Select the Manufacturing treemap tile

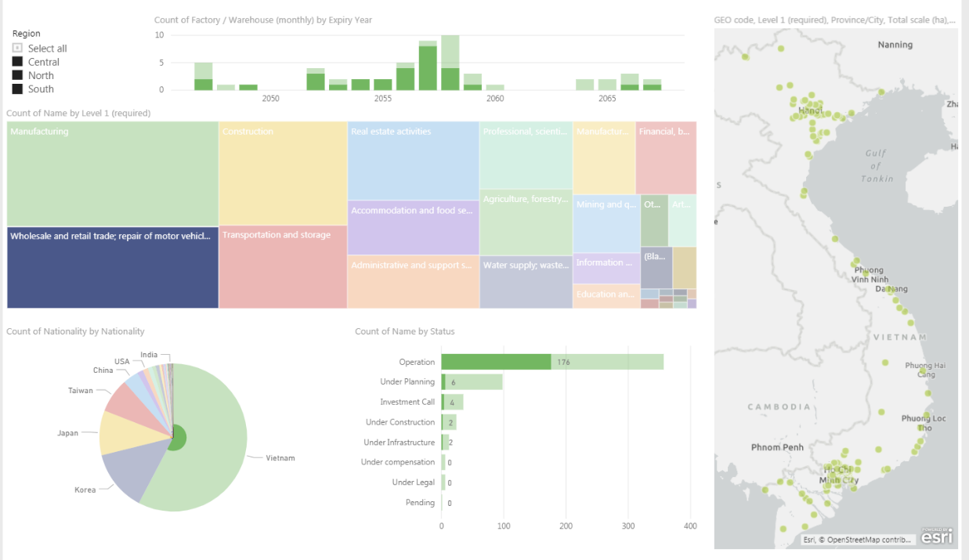[x=112, y=174]
